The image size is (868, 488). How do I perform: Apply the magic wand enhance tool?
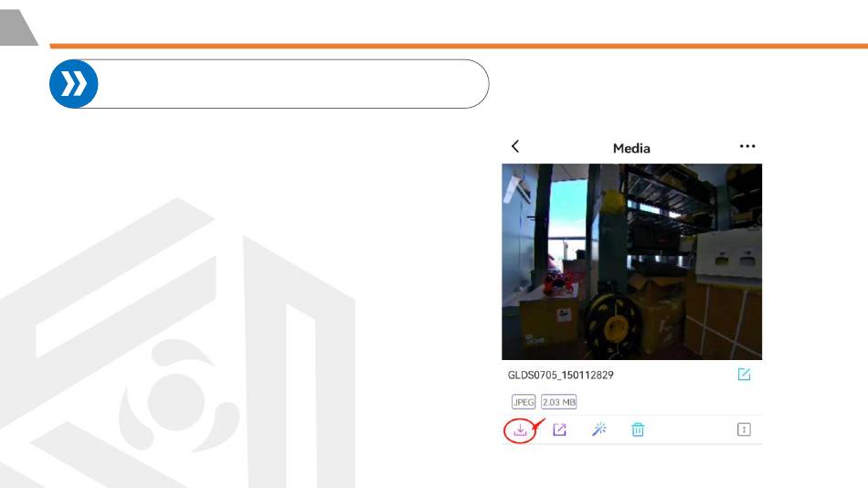599,430
